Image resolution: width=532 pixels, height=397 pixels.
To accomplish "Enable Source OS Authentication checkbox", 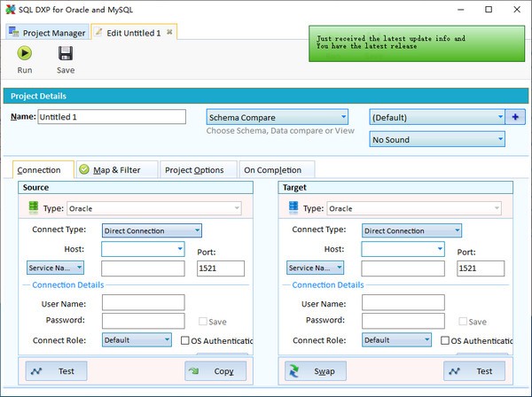I will point(185,339).
